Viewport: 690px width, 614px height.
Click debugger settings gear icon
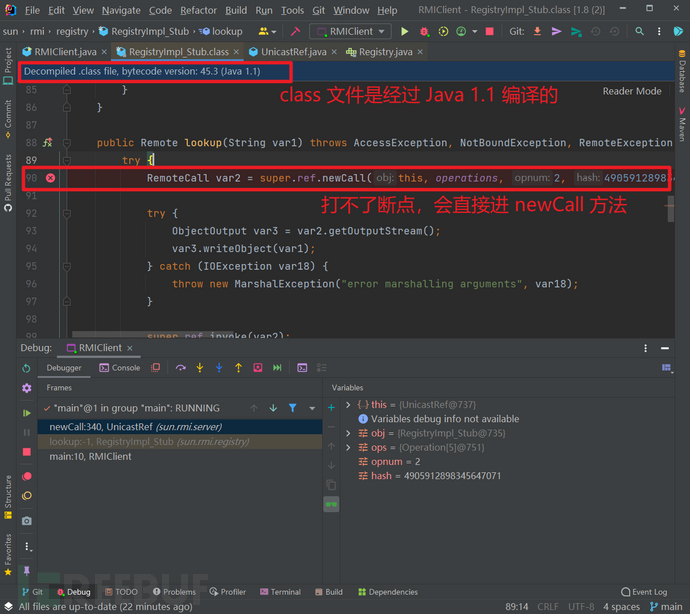point(27,388)
